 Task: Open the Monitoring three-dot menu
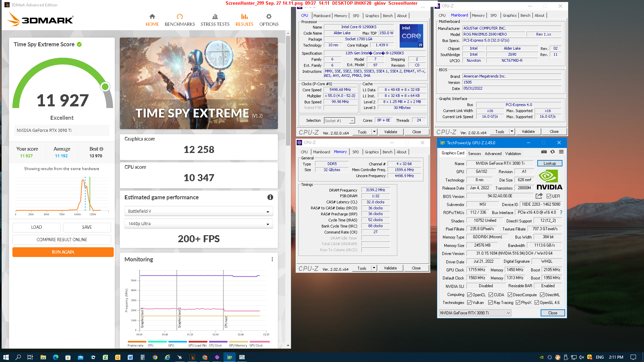pyautogui.click(x=272, y=259)
